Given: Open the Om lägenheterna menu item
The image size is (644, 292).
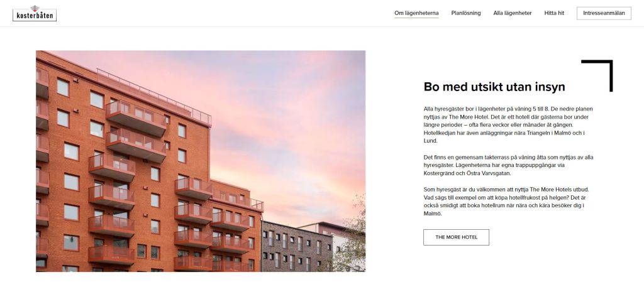Looking at the screenshot, I should coord(416,13).
